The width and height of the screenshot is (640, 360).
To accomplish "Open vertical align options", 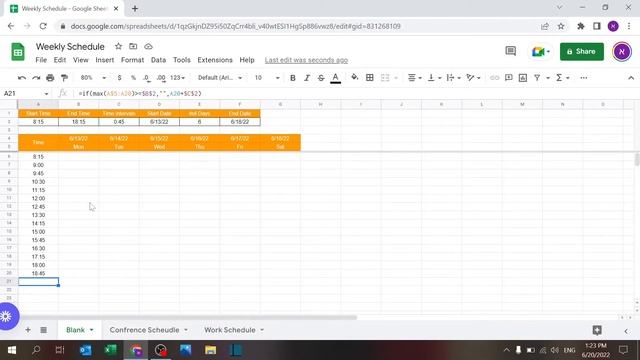I will coord(433,78).
